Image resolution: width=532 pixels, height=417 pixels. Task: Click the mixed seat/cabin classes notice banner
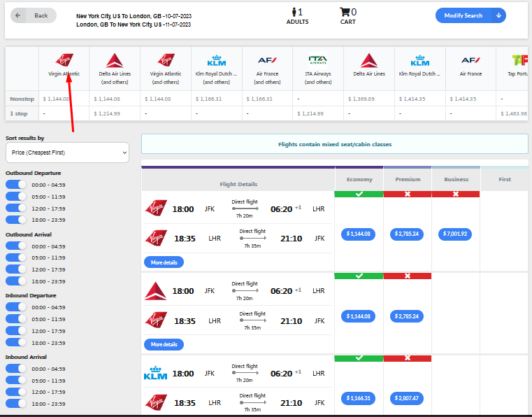[x=335, y=144]
